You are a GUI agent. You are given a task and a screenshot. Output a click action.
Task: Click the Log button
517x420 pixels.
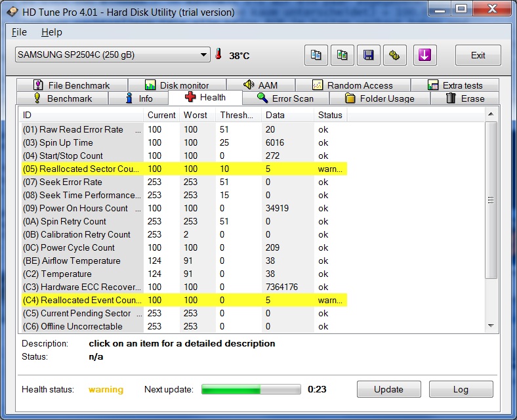click(461, 389)
